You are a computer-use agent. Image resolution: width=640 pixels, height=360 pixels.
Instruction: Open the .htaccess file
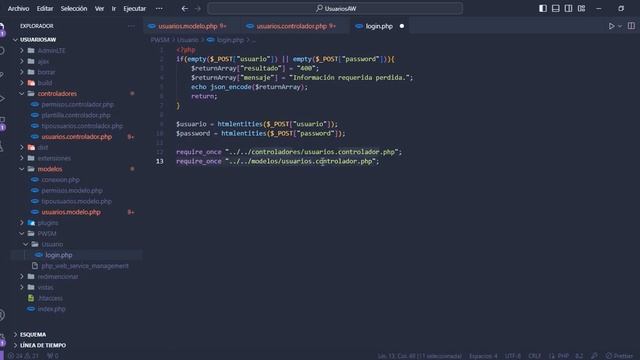(50, 298)
